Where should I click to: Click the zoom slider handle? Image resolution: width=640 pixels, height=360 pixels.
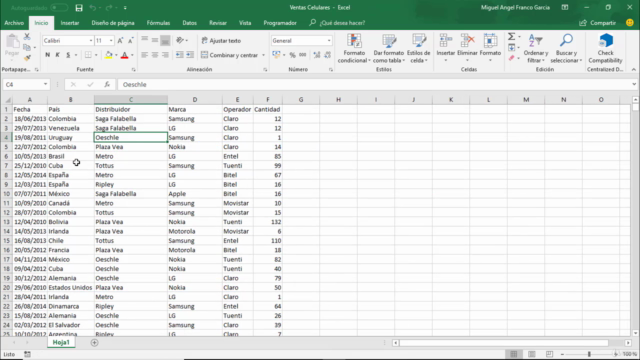coord(589,354)
